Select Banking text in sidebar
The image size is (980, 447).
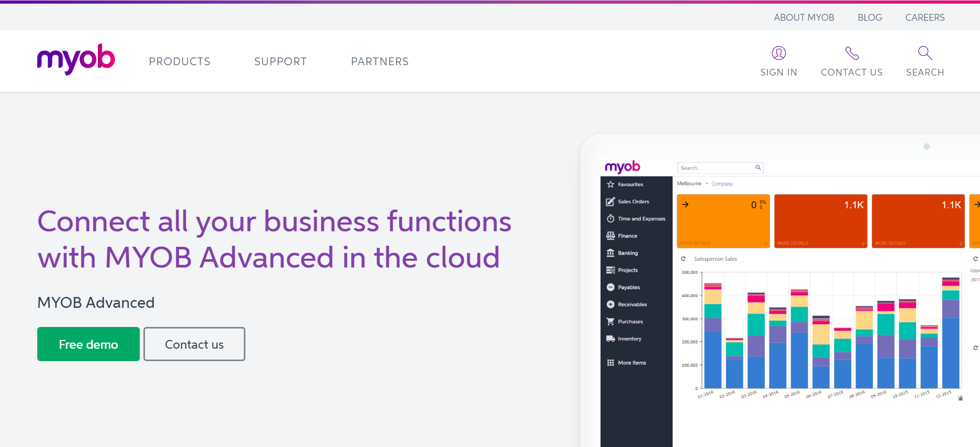click(628, 253)
